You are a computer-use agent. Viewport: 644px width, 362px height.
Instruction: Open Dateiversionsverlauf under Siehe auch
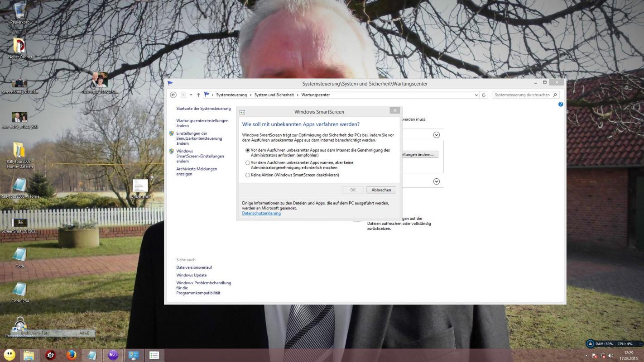pos(194,267)
